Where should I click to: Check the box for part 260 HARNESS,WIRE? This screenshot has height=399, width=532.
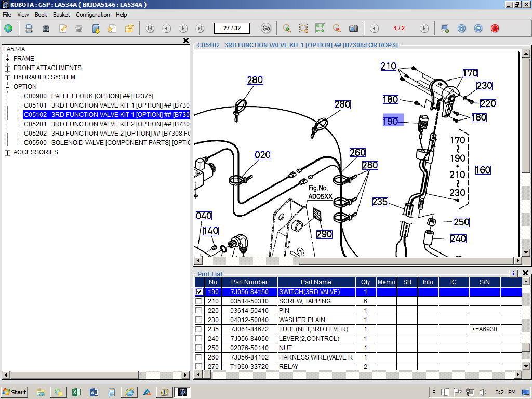(x=199, y=357)
